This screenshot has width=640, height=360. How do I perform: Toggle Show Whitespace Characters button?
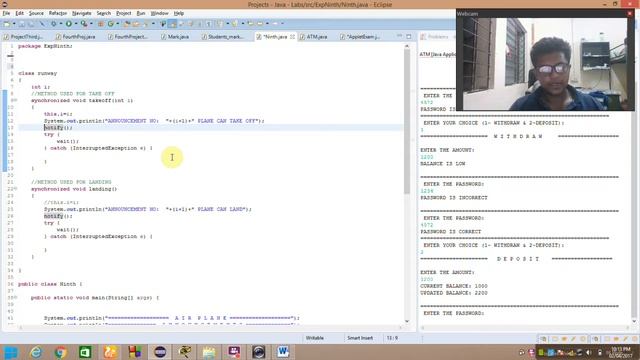click(209, 24)
